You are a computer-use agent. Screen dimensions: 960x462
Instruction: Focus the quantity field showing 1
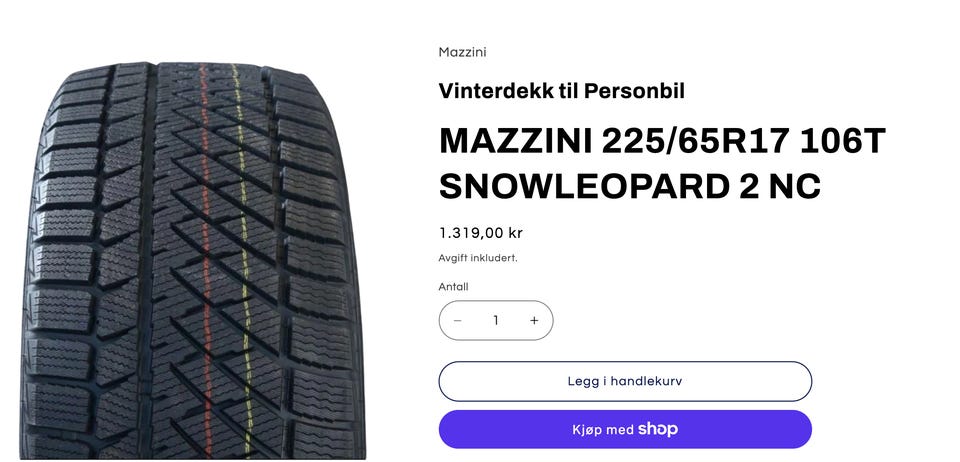[x=496, y=321]
